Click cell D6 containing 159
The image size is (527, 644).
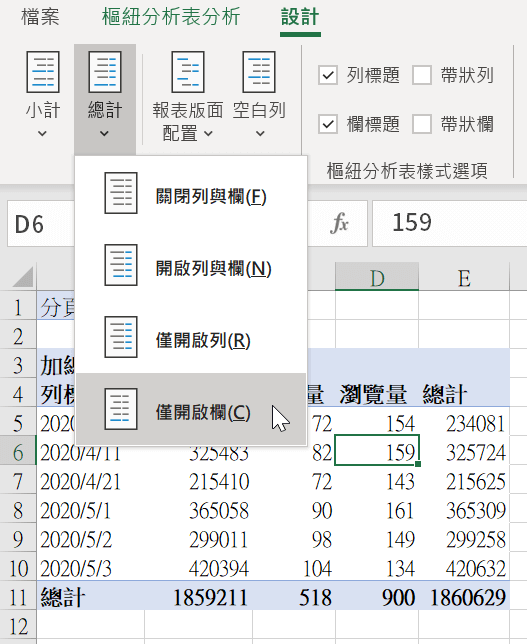[377, 451]
